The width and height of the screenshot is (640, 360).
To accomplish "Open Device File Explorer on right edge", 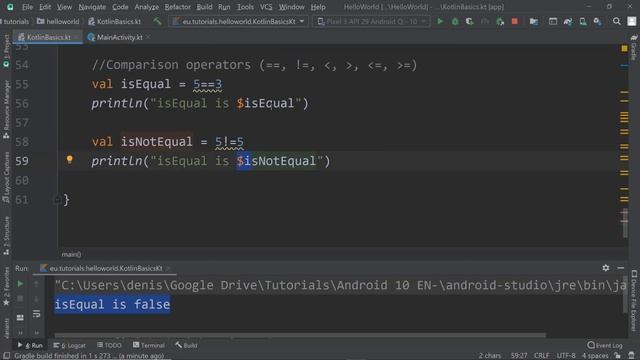I will point(634,300).
